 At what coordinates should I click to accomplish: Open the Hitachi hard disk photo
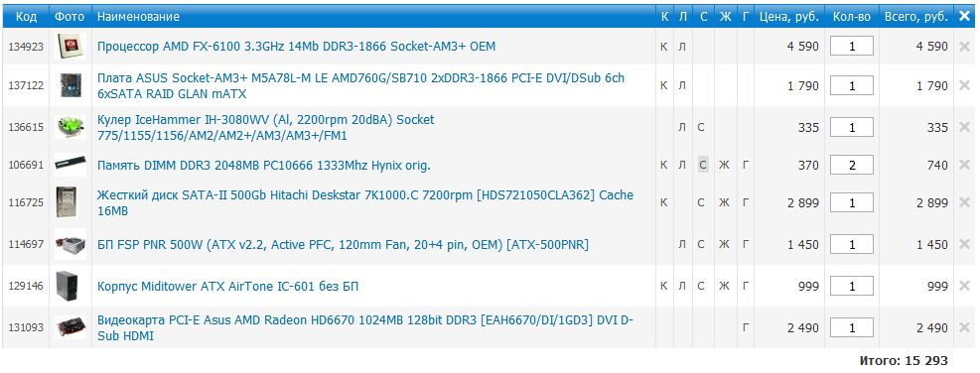coord(67,202)
